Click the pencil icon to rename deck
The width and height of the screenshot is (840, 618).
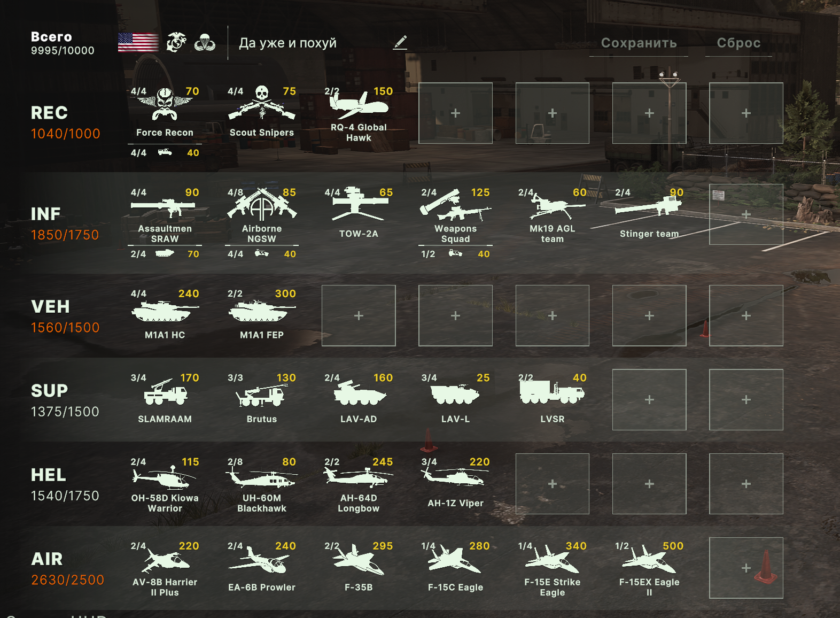pos(400,43)
